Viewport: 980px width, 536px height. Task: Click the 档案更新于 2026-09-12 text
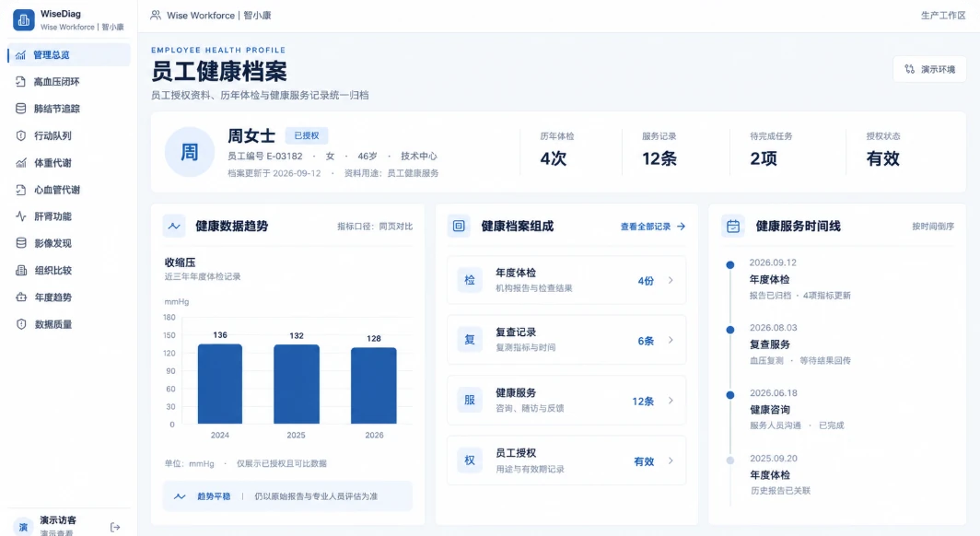click(274, 173)
